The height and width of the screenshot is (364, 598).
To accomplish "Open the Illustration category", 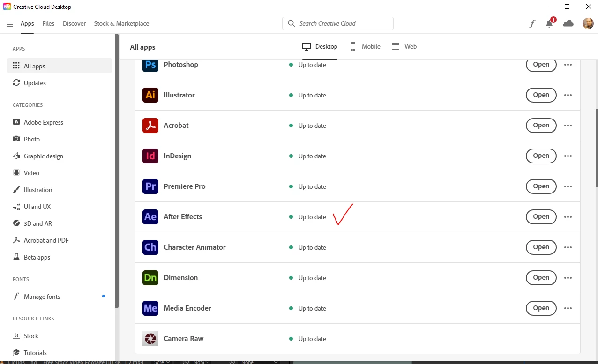I will click(x=60, y=190).
